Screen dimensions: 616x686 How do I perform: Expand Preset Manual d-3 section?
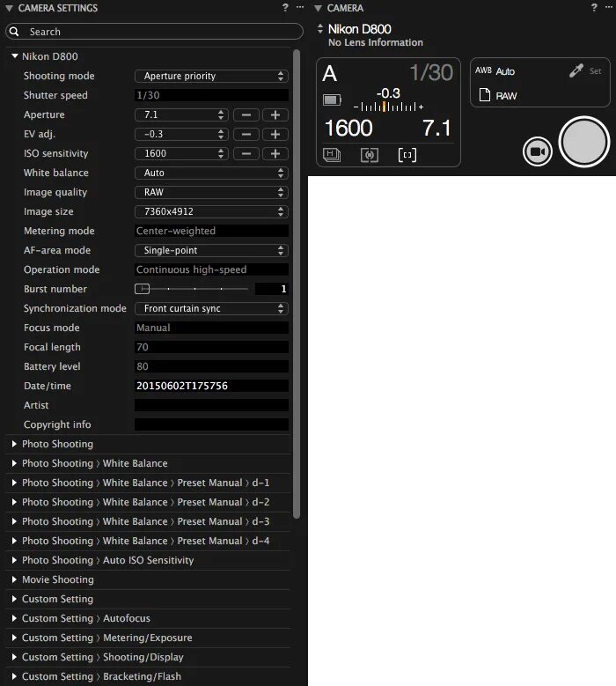pos(14,521)
